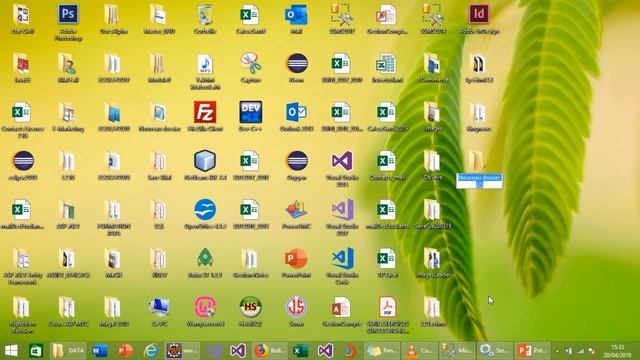Launch the Visual Studio 2015 desktop shortcut

pyautogui.click(x=342, y=161)
